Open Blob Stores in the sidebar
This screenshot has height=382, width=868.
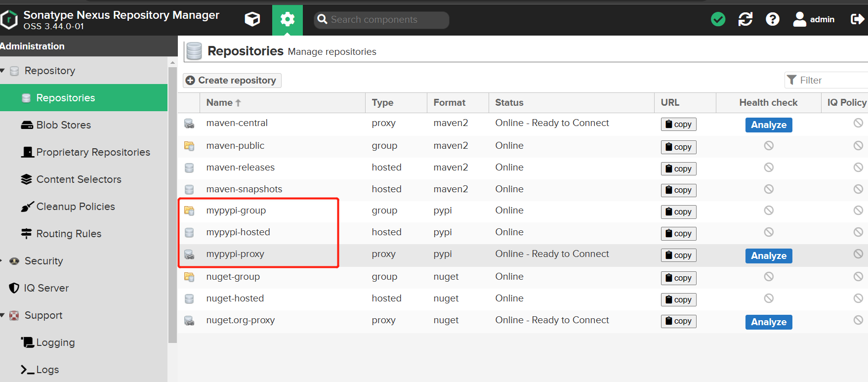click(x=63, y=125)
